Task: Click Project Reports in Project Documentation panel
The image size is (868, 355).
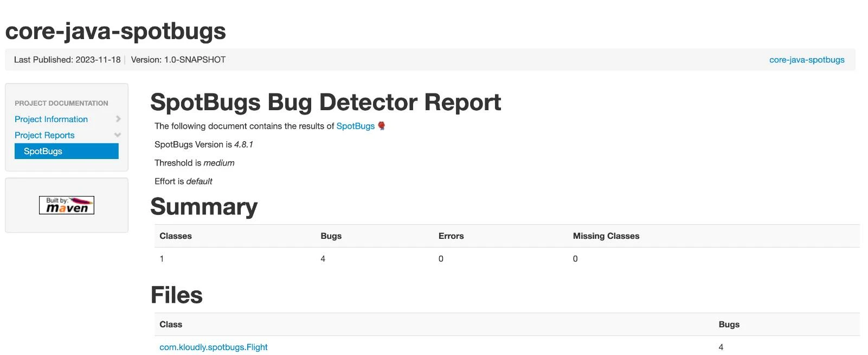Action: [x=44, y=135]
